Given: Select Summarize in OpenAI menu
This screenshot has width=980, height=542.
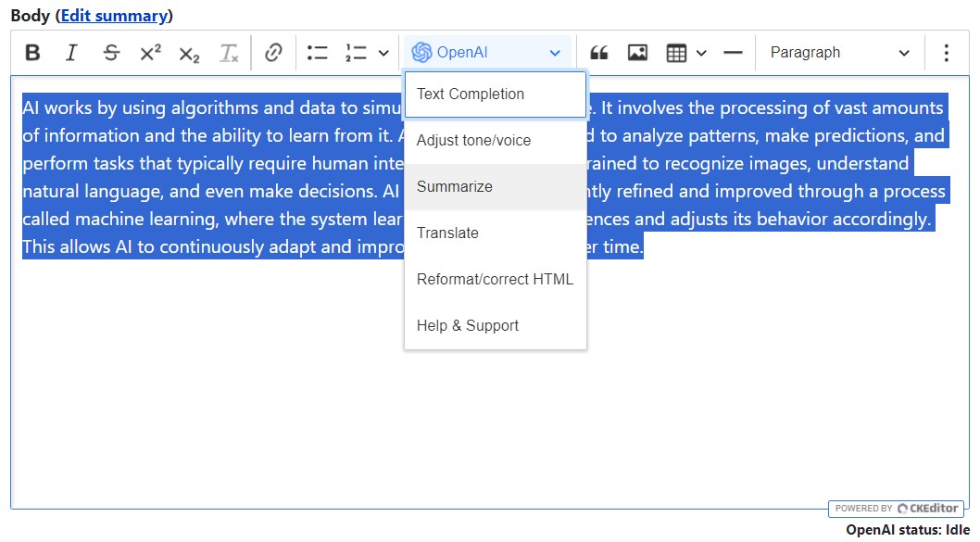Looking at the screenshot, I should pos(496,187).
